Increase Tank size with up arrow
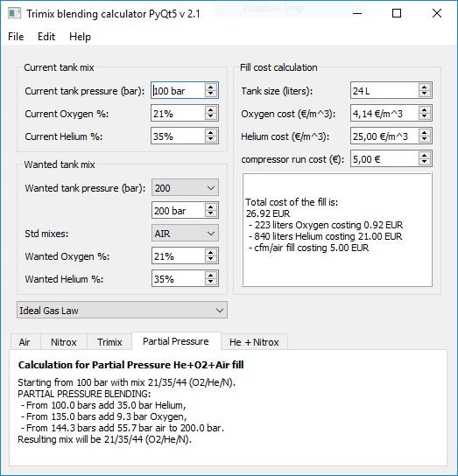The image size is (458, 476). coord(424,87)
